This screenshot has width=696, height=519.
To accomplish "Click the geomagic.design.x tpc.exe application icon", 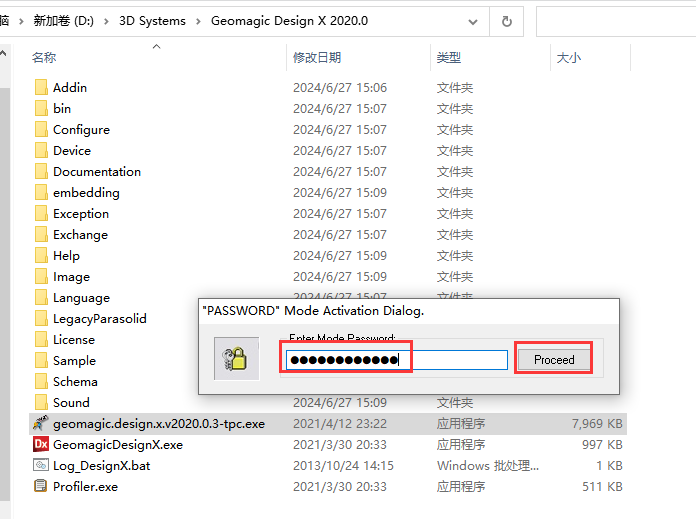I will [x=40, y=423].
